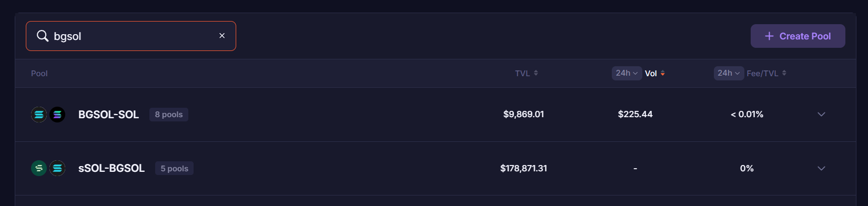Image resolution: width=868 pixels, height=206 pixels.
Task: Focus the pool search input field
Action: tap(131, 36)
